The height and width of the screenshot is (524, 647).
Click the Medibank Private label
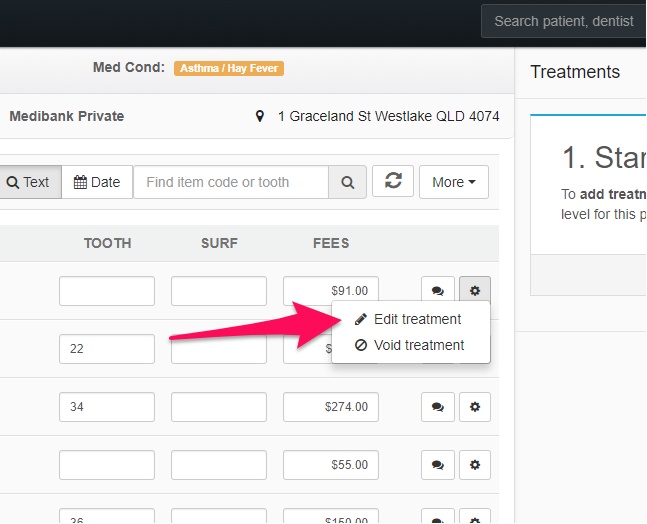[x=67, y=116]
